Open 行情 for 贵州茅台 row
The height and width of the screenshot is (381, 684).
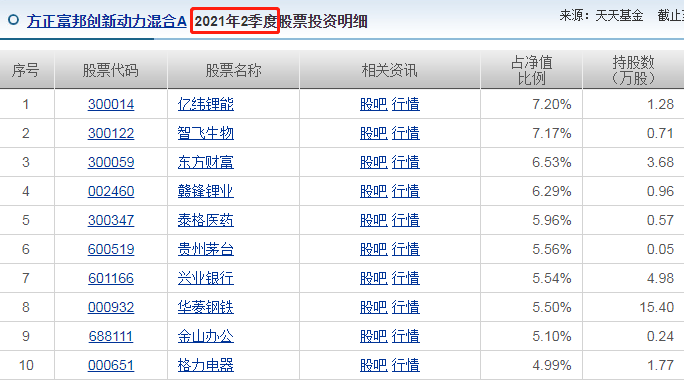point(406,249)
